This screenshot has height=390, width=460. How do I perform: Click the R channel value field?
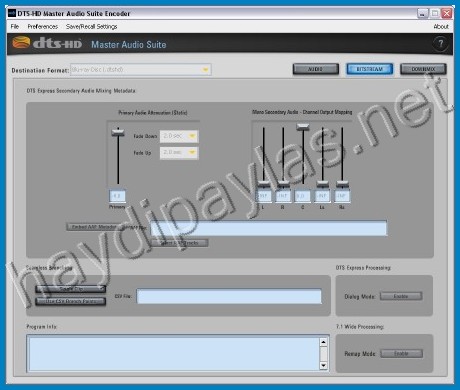283,196
